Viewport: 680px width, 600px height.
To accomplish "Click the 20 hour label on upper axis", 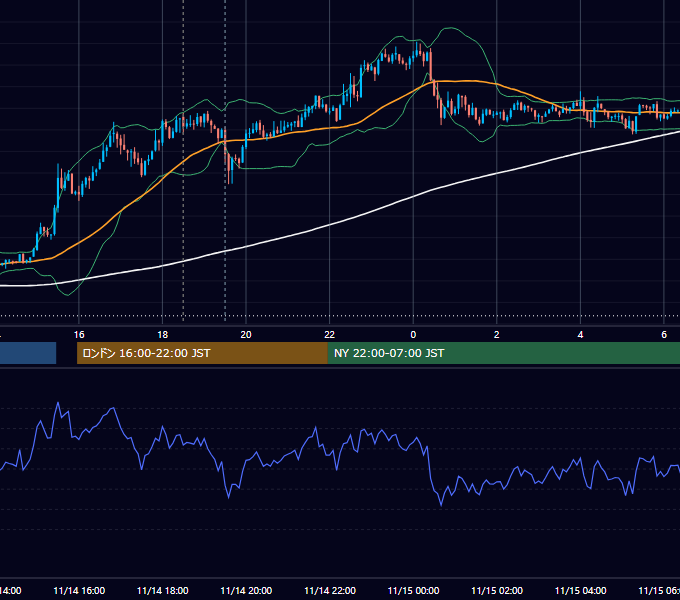I will [246, 335].
